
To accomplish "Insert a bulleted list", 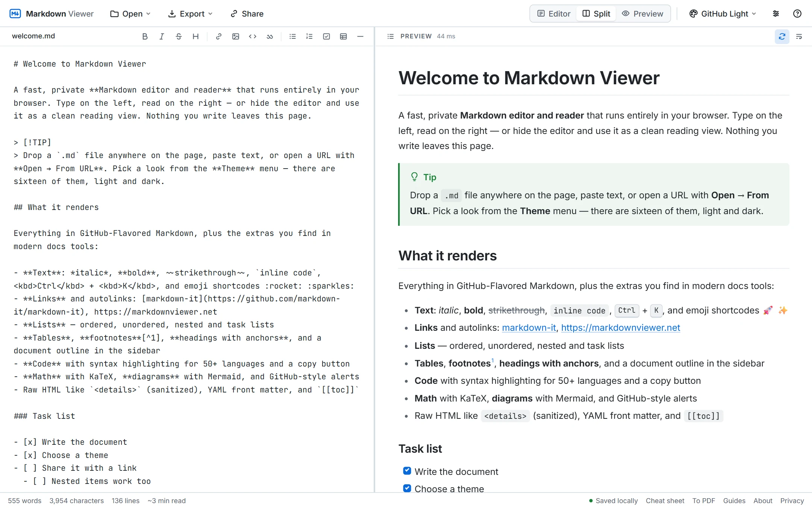I will click(292, 37).
